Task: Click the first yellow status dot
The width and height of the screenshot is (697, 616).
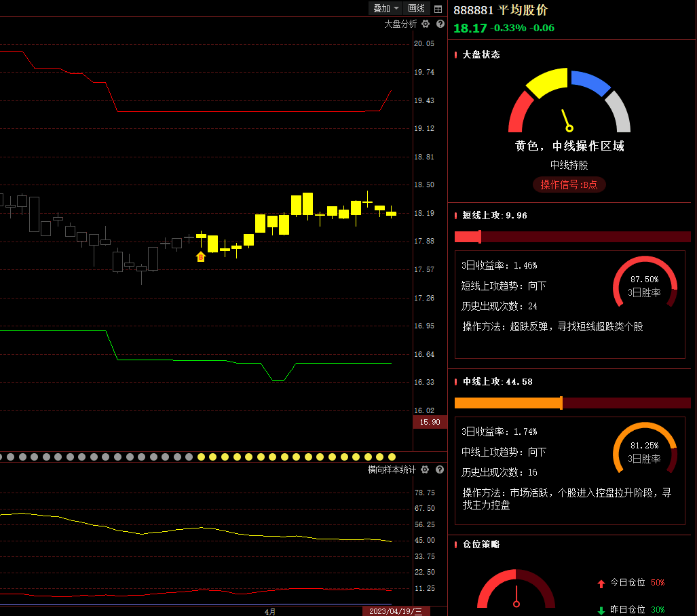Action: [x=201, y=457]
